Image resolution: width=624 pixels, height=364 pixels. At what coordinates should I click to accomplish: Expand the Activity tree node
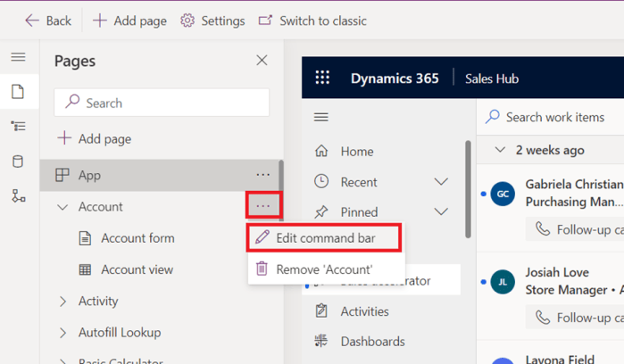[x=62, y=302]
